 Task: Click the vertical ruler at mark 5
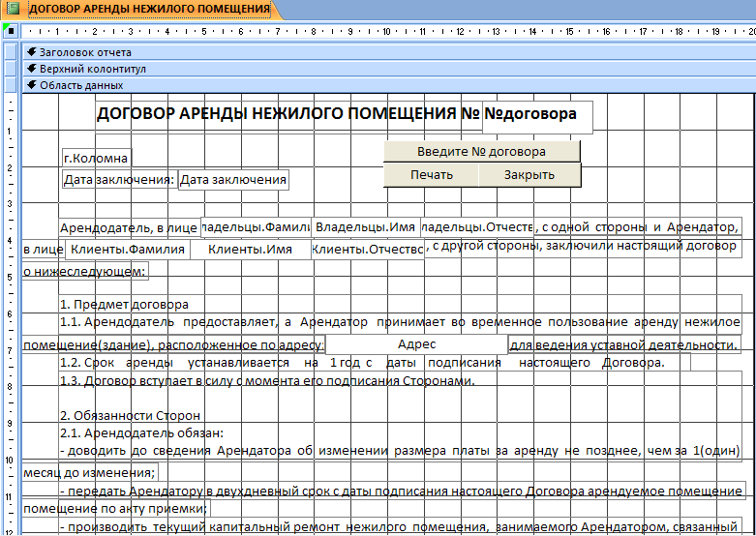(x=10, y=278)
